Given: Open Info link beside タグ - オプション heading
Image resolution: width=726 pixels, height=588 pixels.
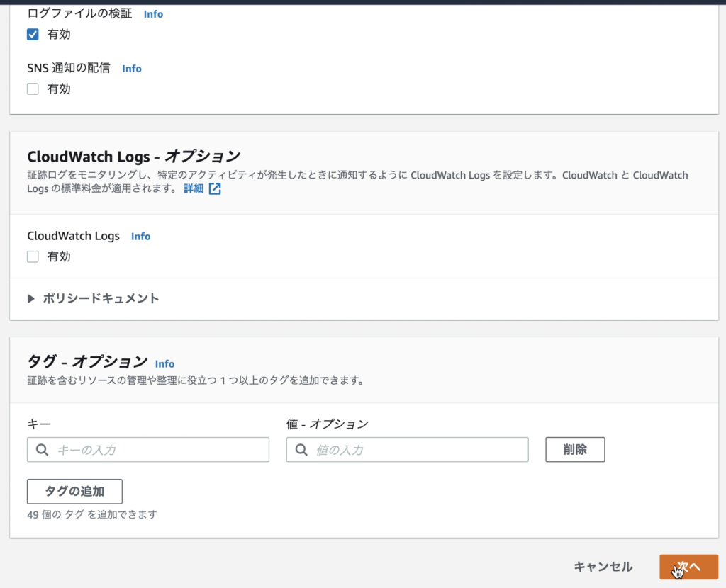Looking at the screenshot, I should pos(164,364).
